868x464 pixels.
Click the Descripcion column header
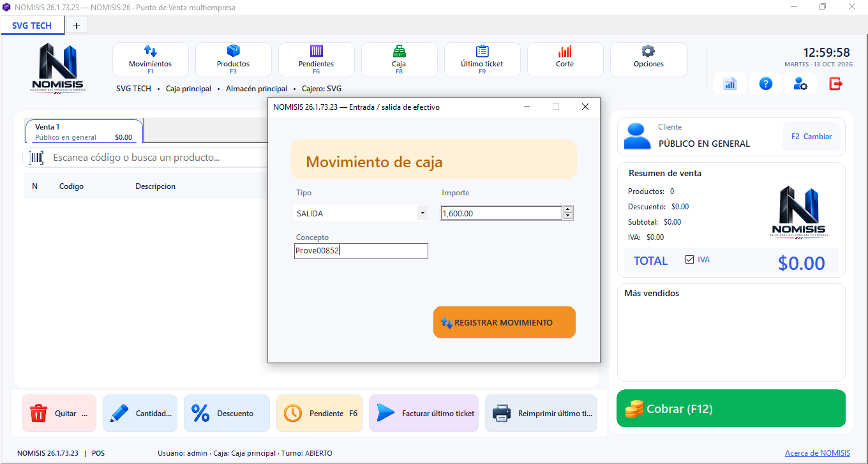pos(155,186)
